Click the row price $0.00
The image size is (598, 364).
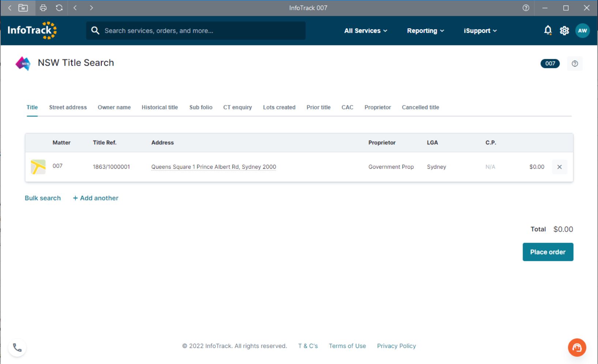537,167
